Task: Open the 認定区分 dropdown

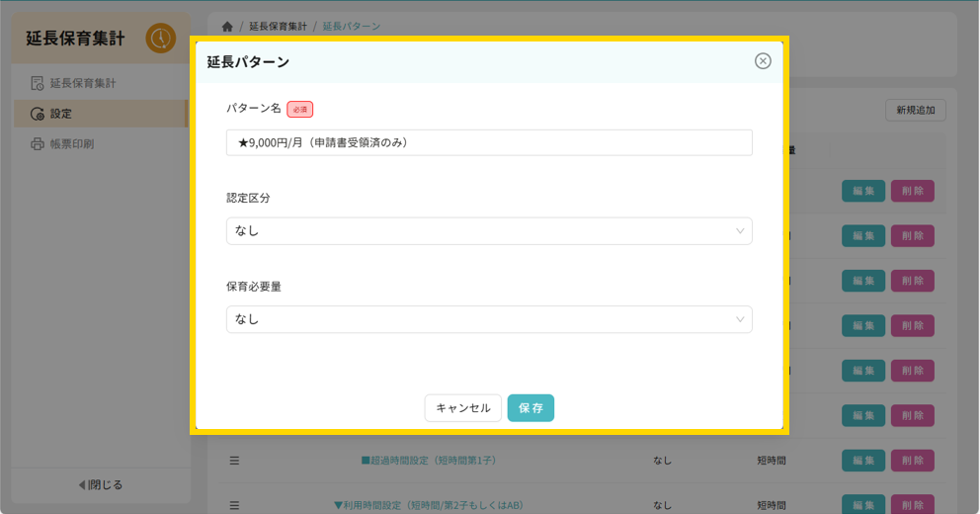Action: pos(489,231)
